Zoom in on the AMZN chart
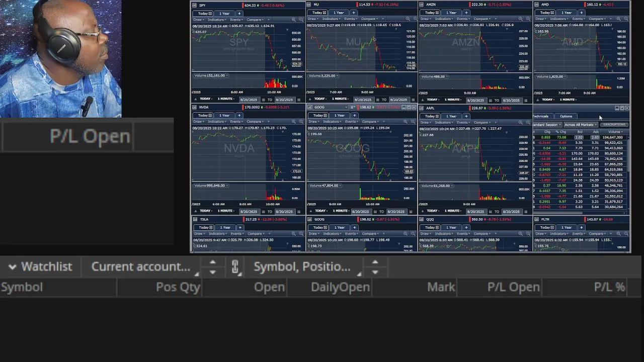Screen dimensions: 644x362 (521, 19)
